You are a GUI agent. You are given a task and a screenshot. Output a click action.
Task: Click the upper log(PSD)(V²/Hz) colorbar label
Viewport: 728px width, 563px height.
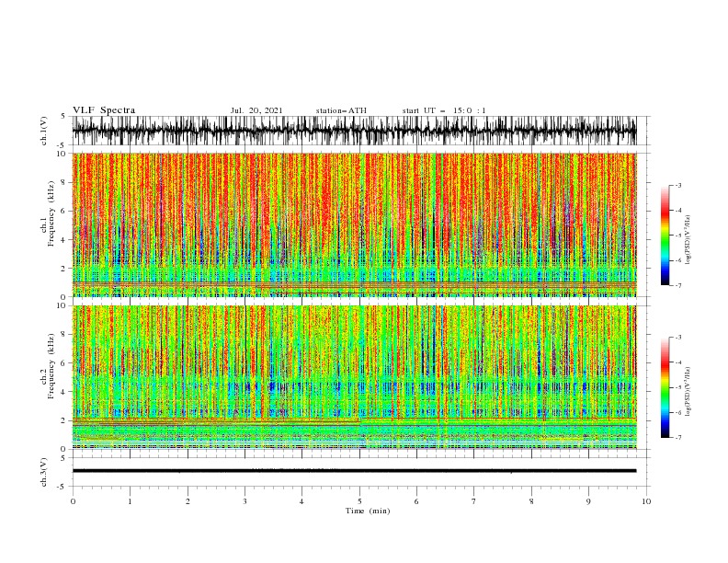pyautogui.click(x=688, y=240)
